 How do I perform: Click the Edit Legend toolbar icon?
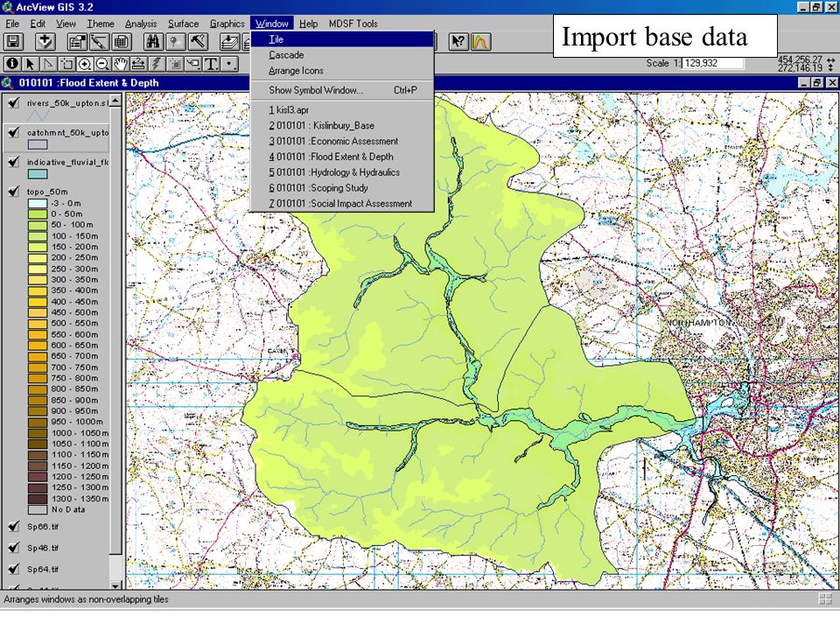[x=99, y=42]
